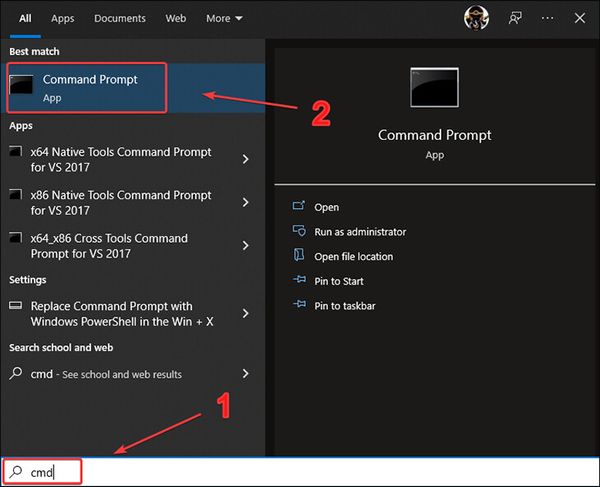The width and height of the screenshot is (600, 487).
Task: Open the Command Prompt best match result
Action: point(90,88)
